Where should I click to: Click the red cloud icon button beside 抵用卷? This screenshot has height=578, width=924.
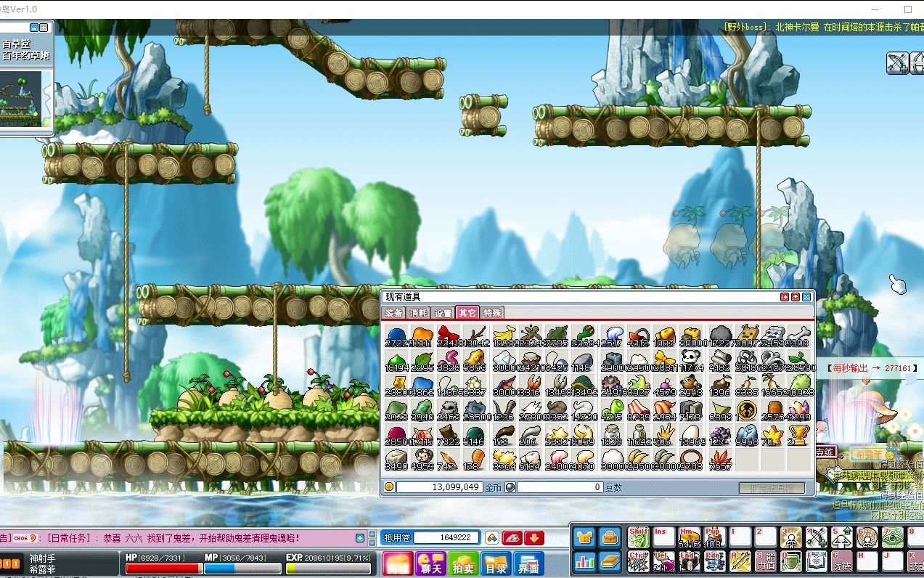[512, 538]
